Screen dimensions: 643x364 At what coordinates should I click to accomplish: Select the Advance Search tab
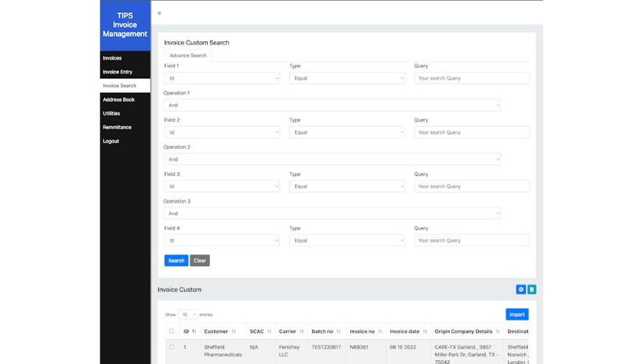pyautogui.click(x=188, y=55)
